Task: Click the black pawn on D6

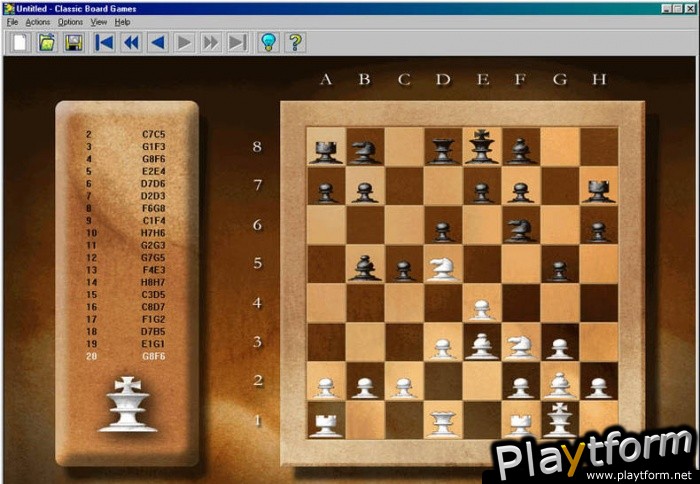Action: (x=443, y=232)
